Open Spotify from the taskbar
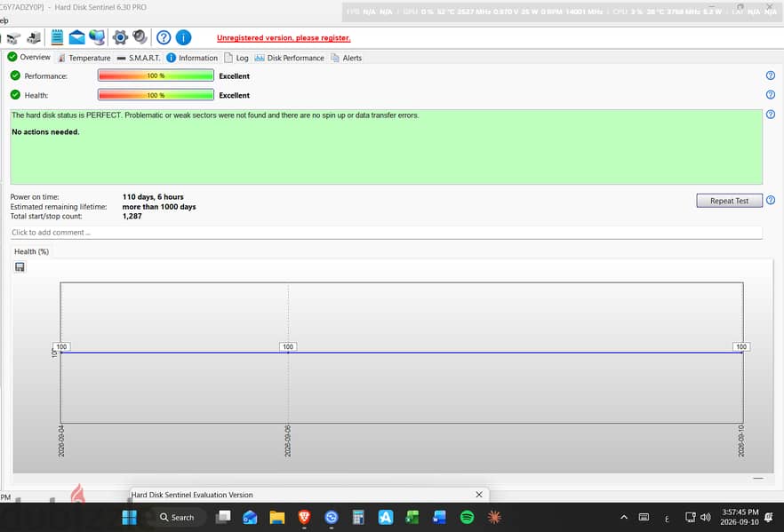 tap(467, 518)
